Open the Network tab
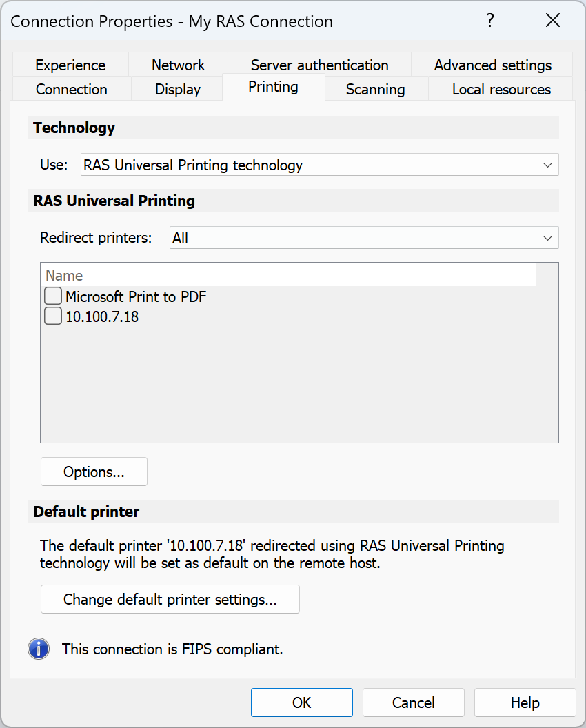586x728 pixels. 178,65
